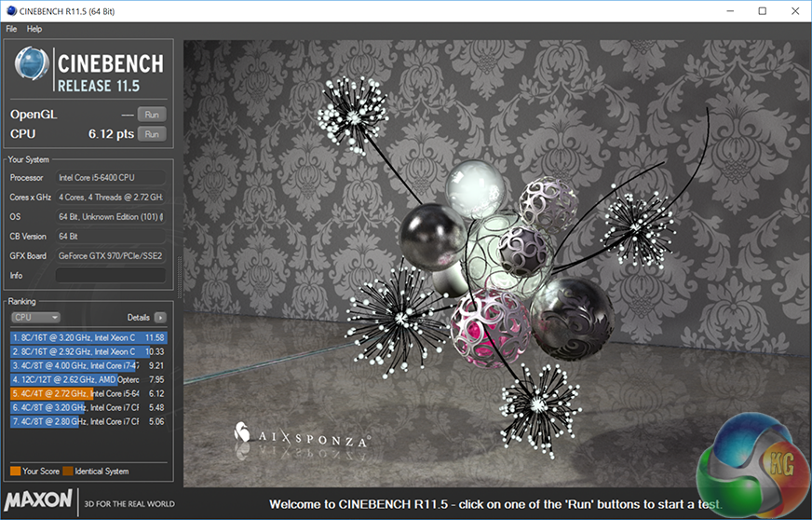Select the AMD Opteron ranking entry
This screenshot has width=812, height=520.
[x=88, y=379]
